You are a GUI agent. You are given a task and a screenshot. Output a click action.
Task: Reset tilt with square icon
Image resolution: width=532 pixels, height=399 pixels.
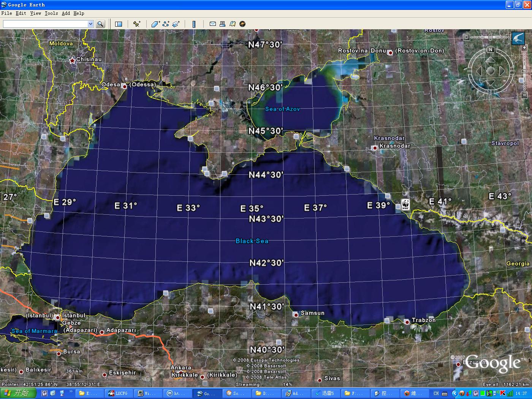pos(467,37)
